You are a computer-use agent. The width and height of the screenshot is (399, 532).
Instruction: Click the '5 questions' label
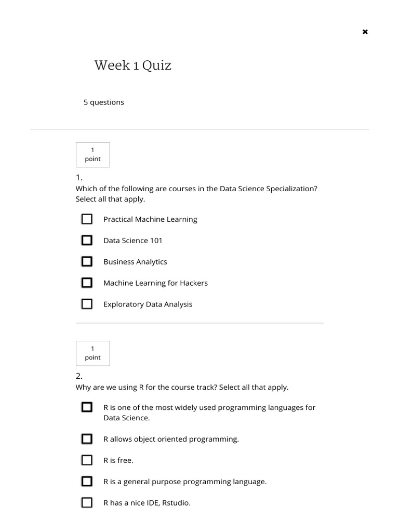[104, 102]
